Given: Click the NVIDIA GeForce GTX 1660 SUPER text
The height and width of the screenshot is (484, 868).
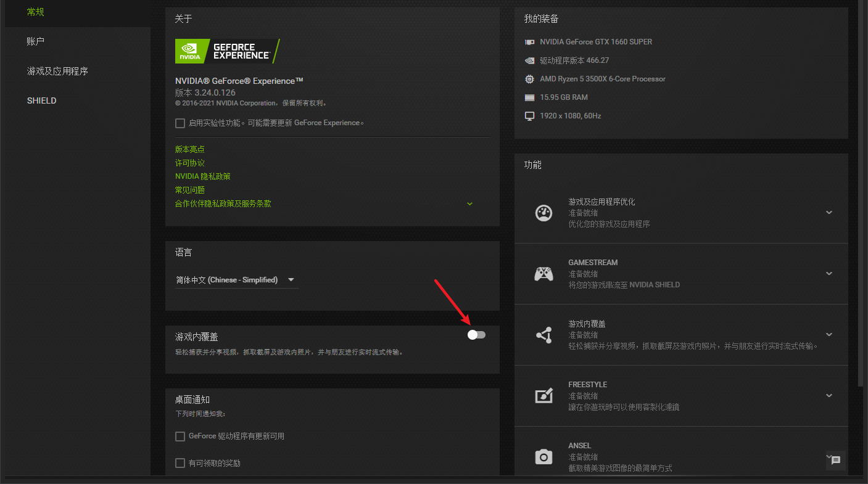Looking at the screenshot, I should [x=596, y=42].
